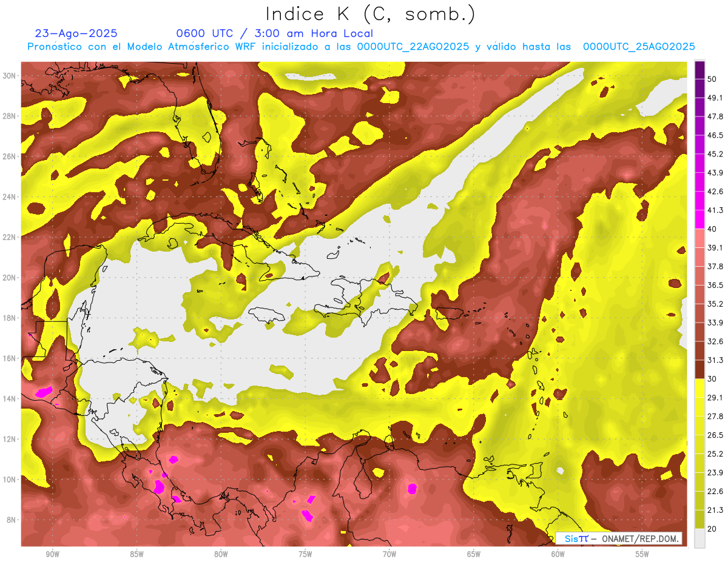The width and height of the screenshot is (728, 562).
Task: Click the legend value 46.5
Action: pos(715,135)
